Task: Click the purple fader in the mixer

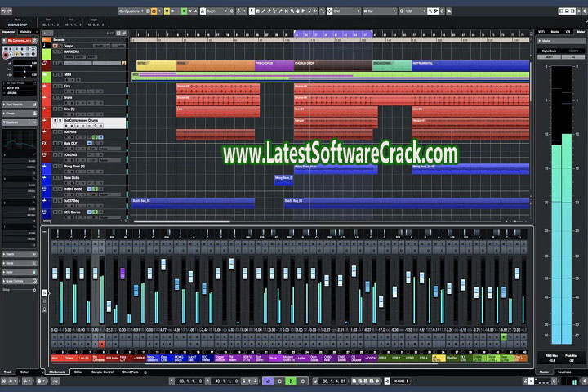Action: [x=122, y=273]
